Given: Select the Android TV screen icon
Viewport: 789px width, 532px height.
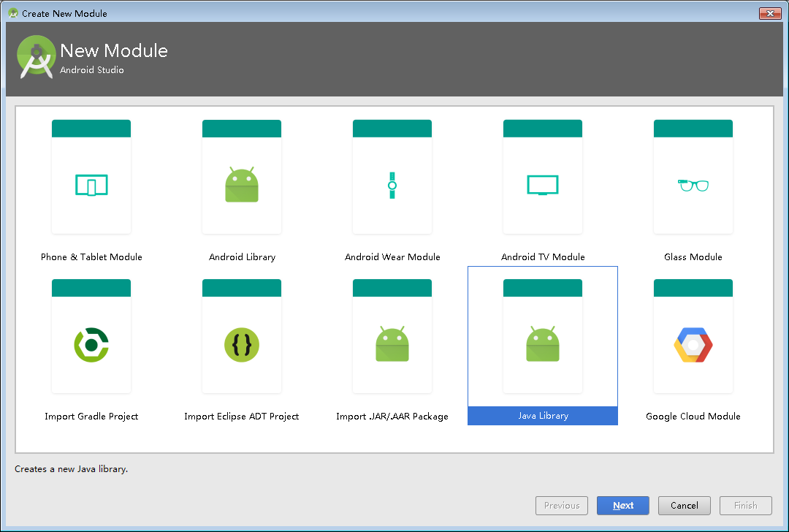Looking at the screenshot, I should pyautogui.click(x=542, y=185).
